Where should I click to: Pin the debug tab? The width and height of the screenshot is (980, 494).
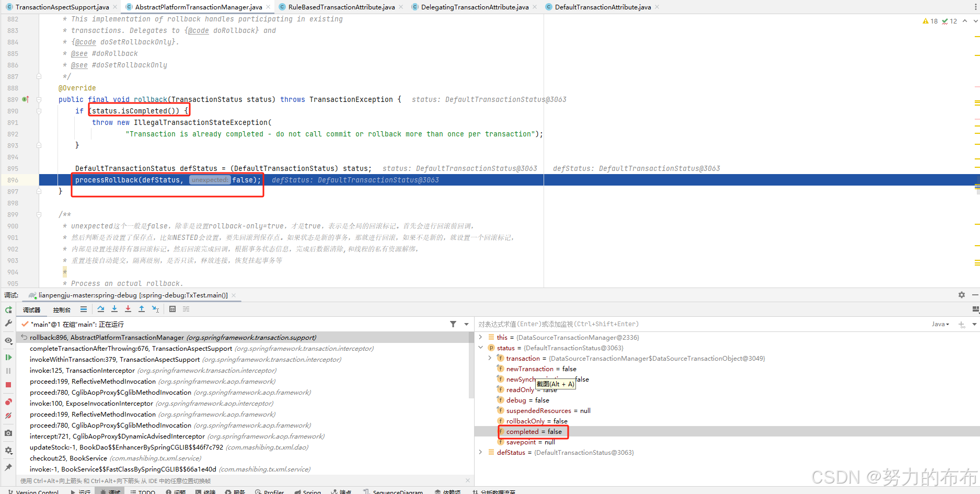8,467
